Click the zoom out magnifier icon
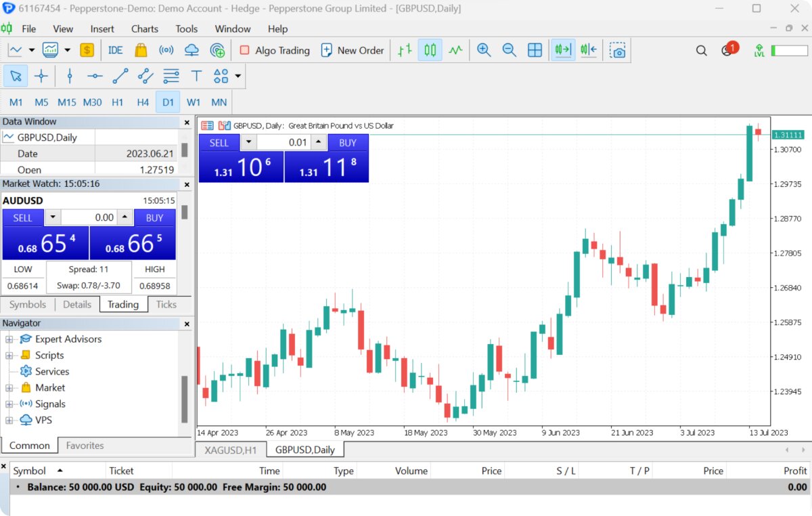The height and width of the screenshot is (516, 812). pyautogui.click(x=509, y=50)
